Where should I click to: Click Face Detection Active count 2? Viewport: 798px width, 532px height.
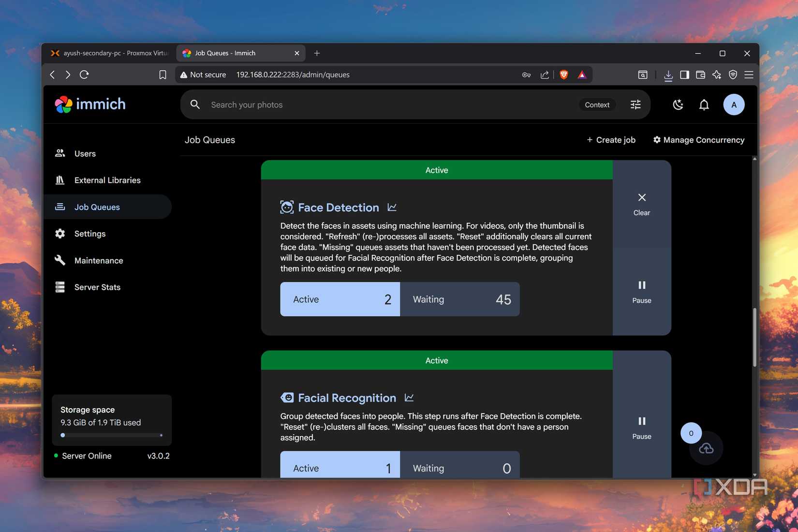[x=340, y=299]
